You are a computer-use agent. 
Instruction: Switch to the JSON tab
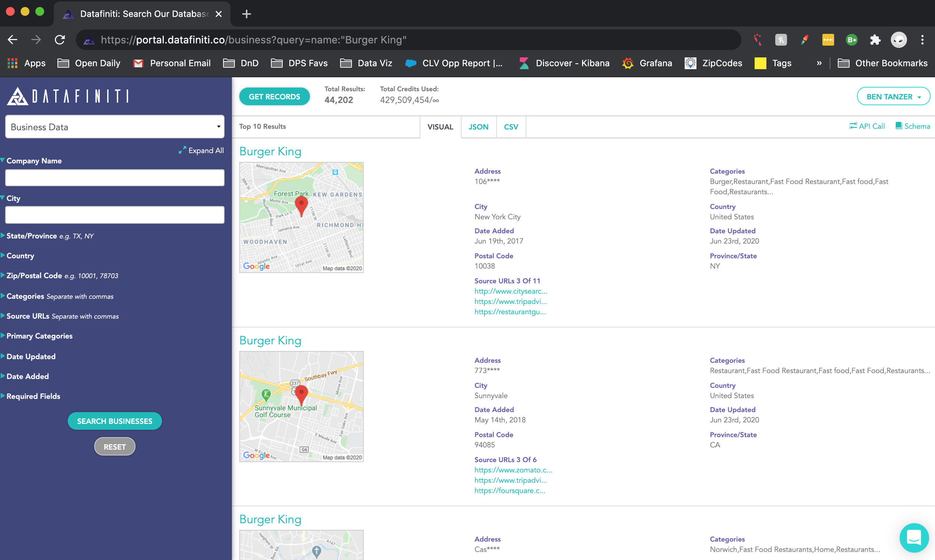tap(478, 127)
